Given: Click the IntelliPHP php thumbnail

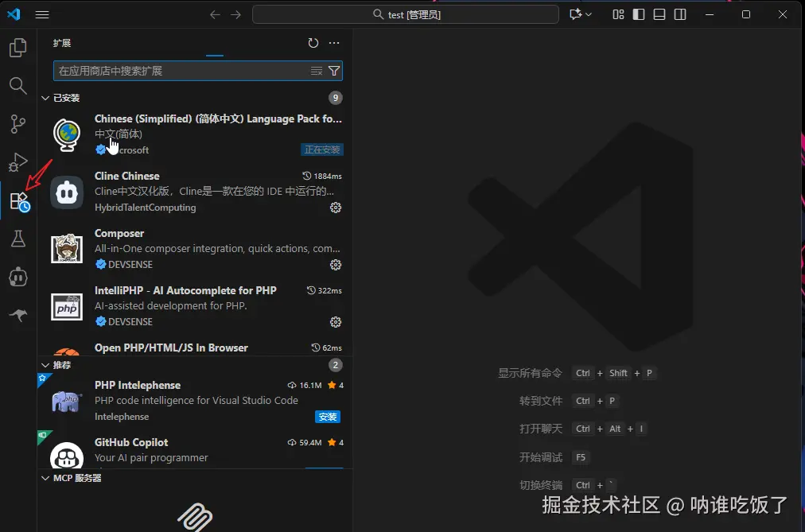Looking at the screenshot, I should point(67,307).
